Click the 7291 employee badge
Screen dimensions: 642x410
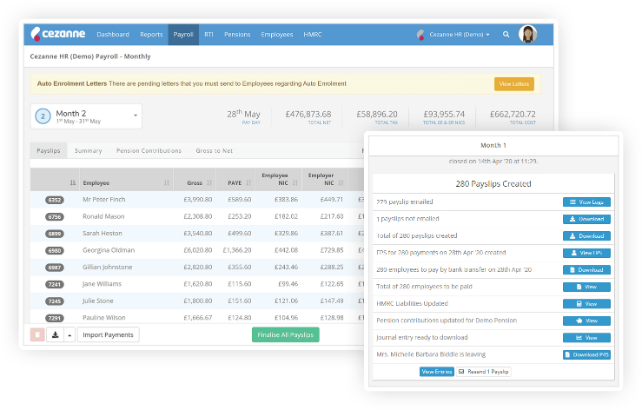54,318
